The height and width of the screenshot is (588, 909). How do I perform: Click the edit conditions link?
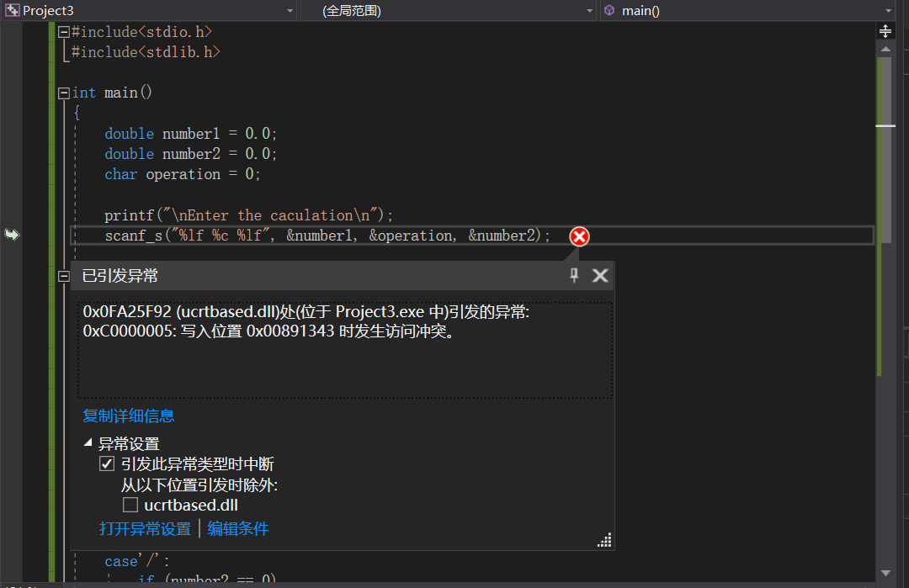tap(238, 529)
